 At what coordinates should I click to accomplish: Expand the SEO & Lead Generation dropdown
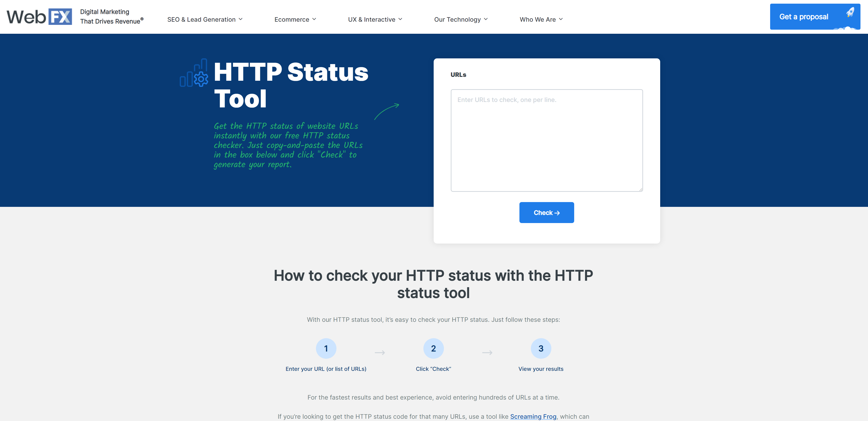pos(205,19)
